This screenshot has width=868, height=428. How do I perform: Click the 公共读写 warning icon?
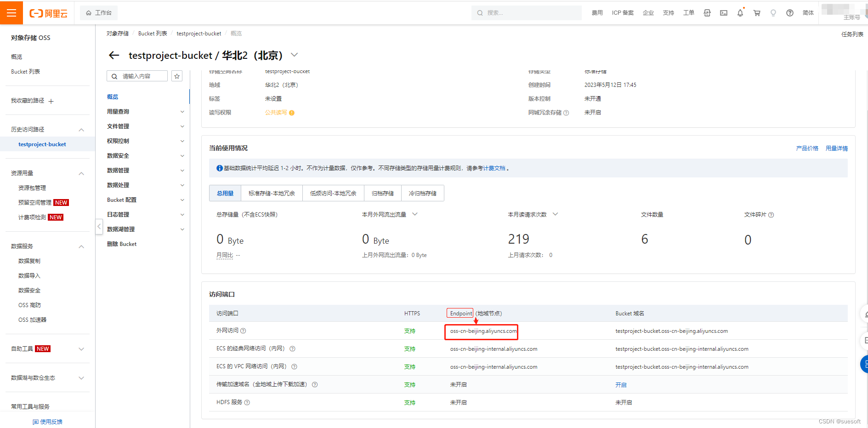pos(292,113)
